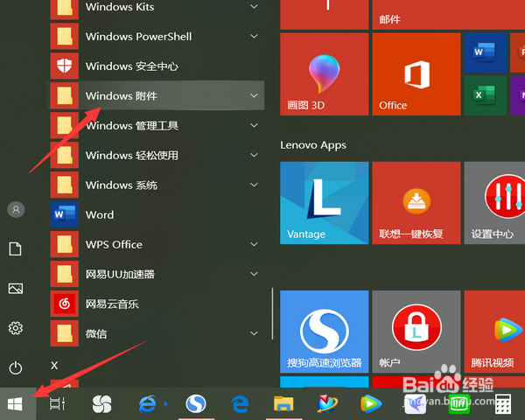This screenshot has height=420, width=525.
Task: Select the Windows Kits folder label
Action: tap(120, 7)
